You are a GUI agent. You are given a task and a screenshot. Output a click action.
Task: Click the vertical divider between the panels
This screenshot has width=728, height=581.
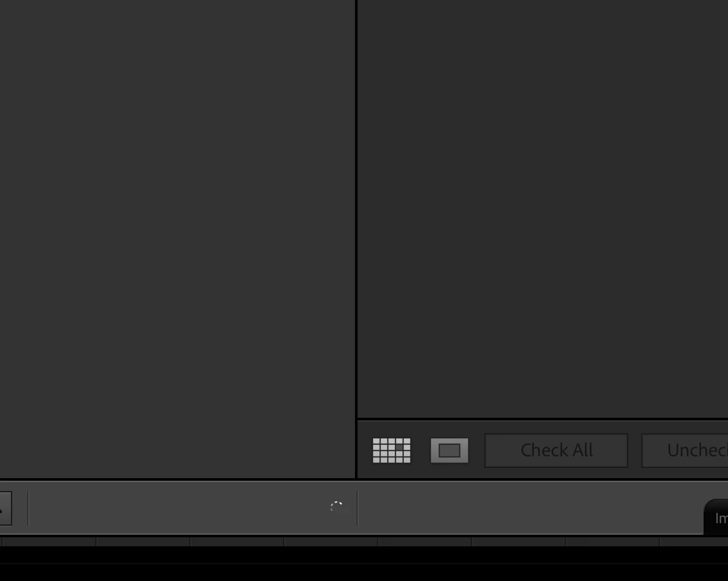tap(356, 239)
